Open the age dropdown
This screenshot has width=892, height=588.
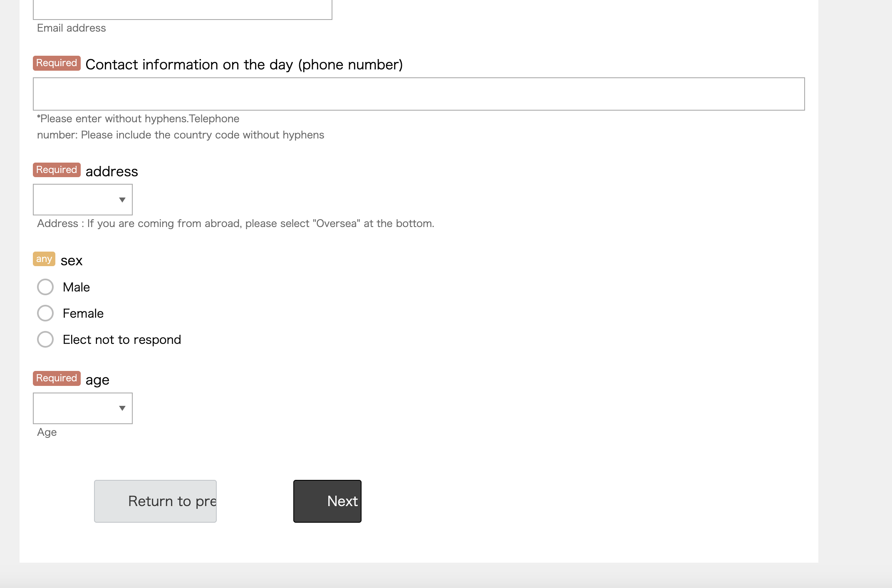pyautogui.click(x=82, y=408)
